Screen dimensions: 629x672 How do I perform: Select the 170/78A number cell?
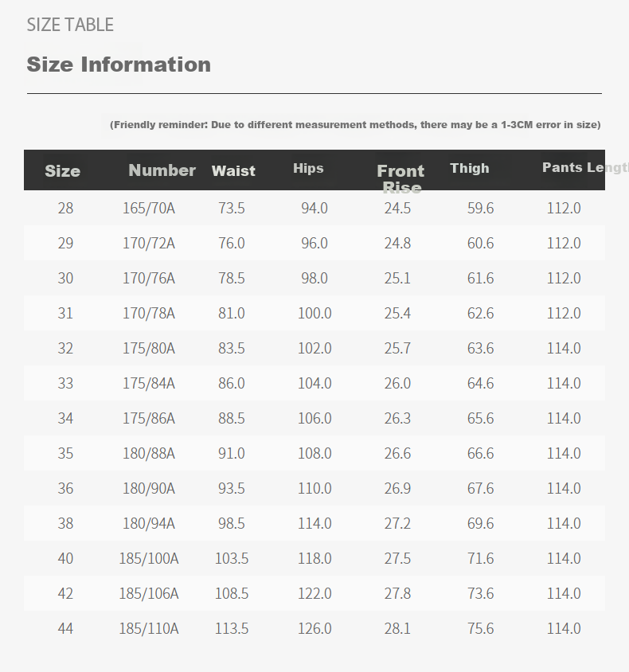coord(149,313)
